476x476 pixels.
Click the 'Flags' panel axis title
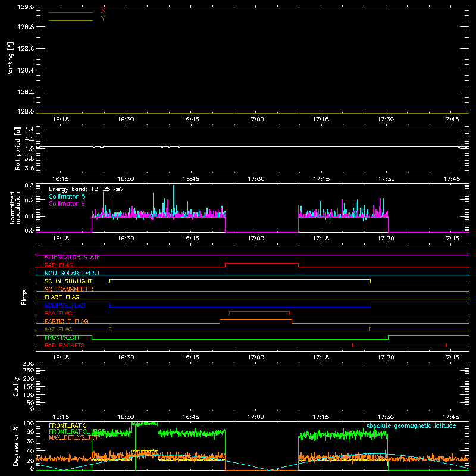click(24, 297)
